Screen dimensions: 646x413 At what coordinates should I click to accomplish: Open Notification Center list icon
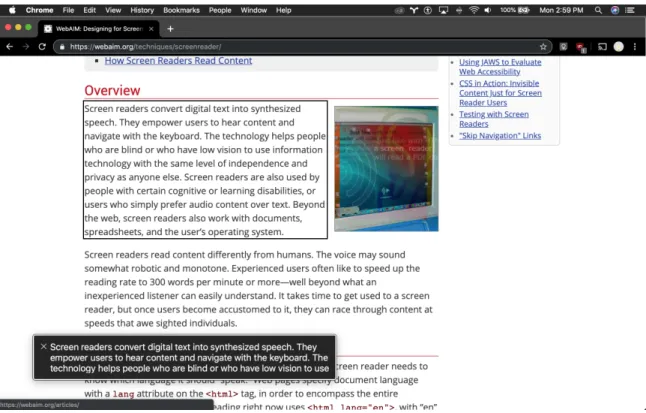pos(630,10)
